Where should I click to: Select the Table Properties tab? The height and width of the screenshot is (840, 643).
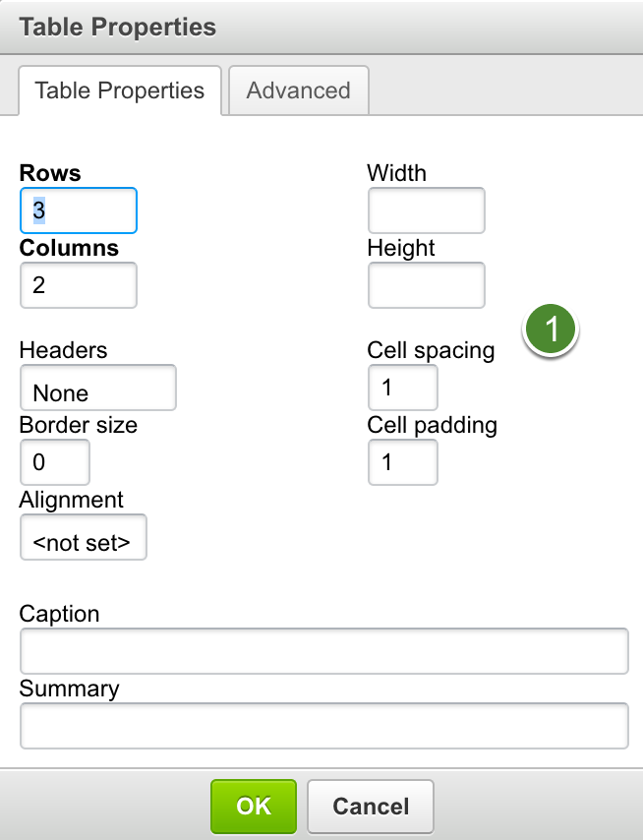[119, 90]
